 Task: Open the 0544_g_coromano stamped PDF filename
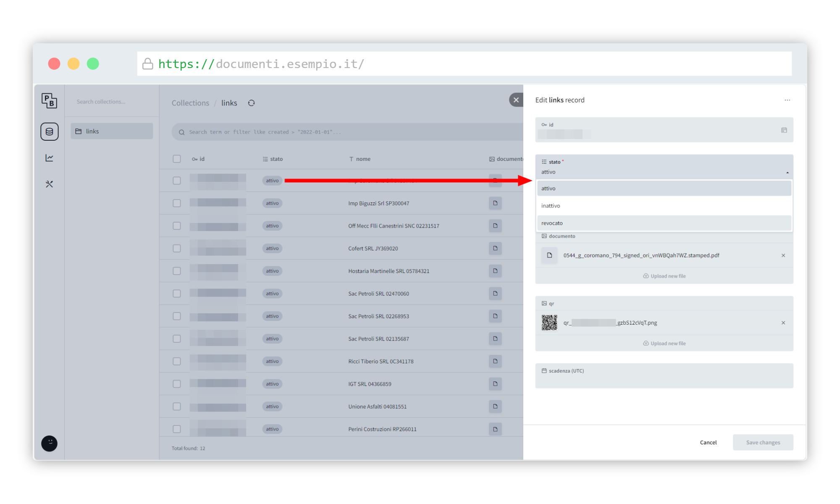tap(641, 255)
